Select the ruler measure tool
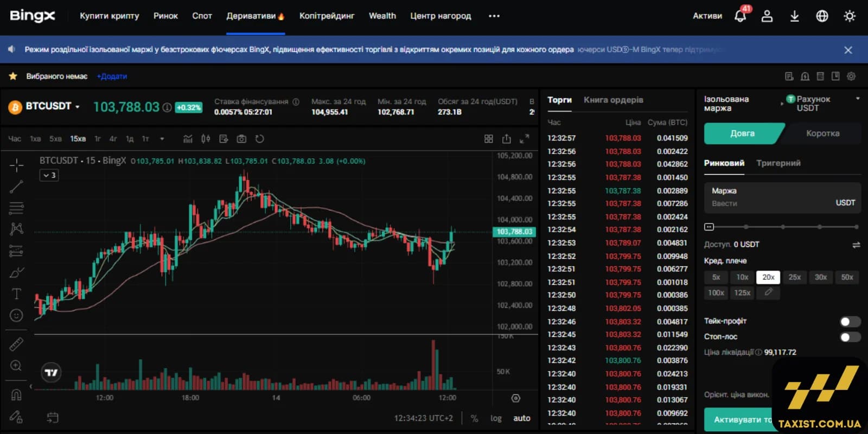Image resolution: width=868 pixels, height=434 pixels. [x=16, y=344]
